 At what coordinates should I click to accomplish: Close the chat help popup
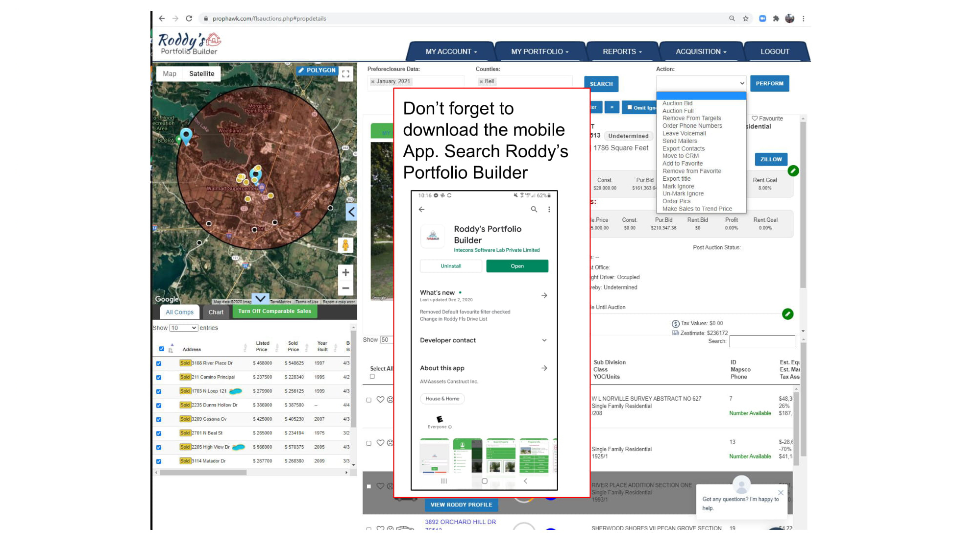coord(781,493)
